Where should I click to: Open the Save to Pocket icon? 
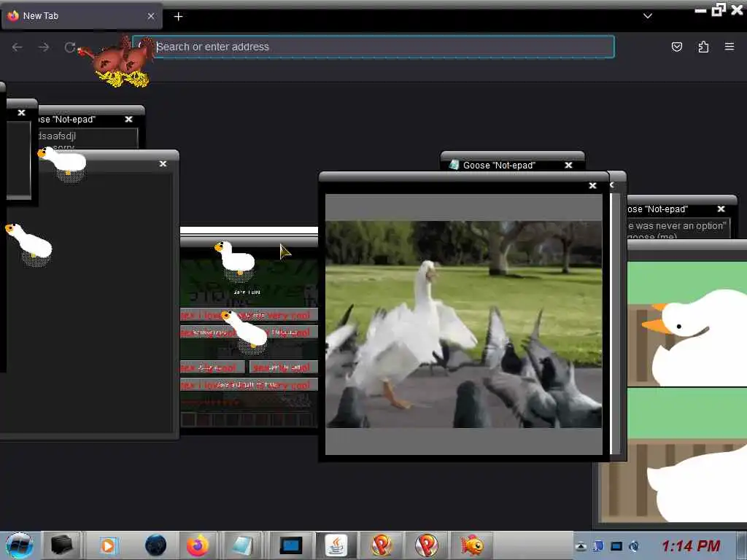(676, 47)
